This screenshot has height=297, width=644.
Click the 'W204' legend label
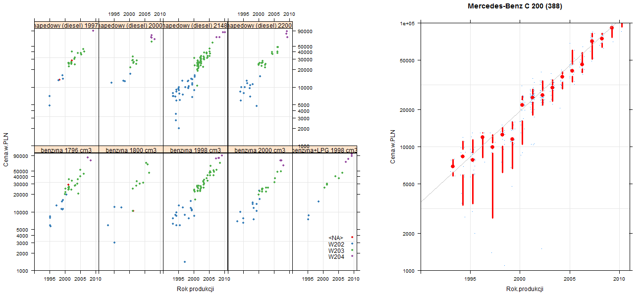coord(336,256)
